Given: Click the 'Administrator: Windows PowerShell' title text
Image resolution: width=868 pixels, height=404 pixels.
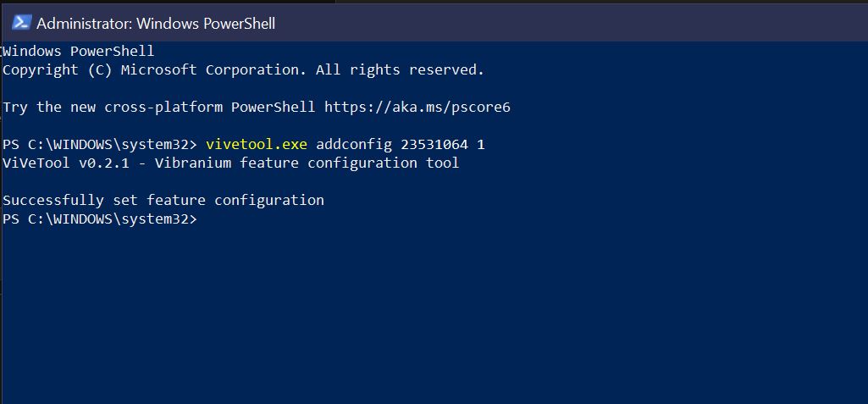Looking at the screenshot, I should tap(155, 23).
